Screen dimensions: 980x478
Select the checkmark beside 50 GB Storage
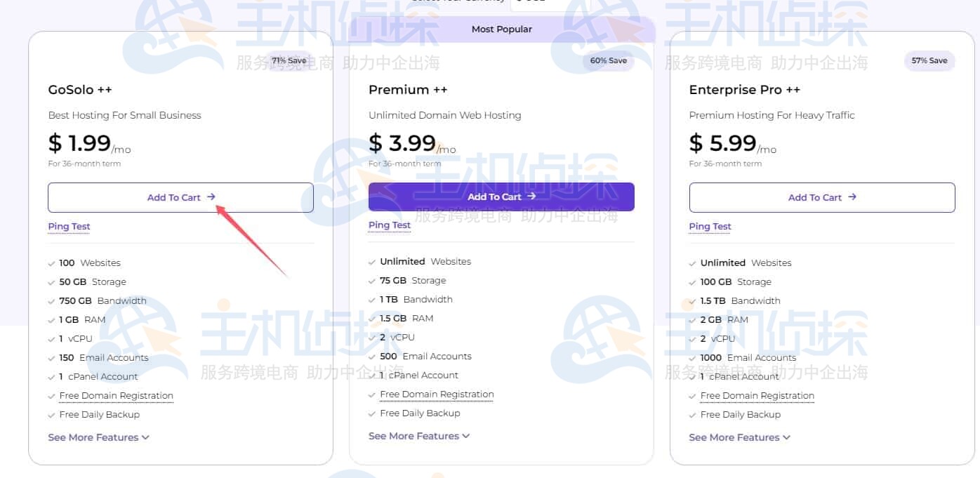[x=51, y=281]
